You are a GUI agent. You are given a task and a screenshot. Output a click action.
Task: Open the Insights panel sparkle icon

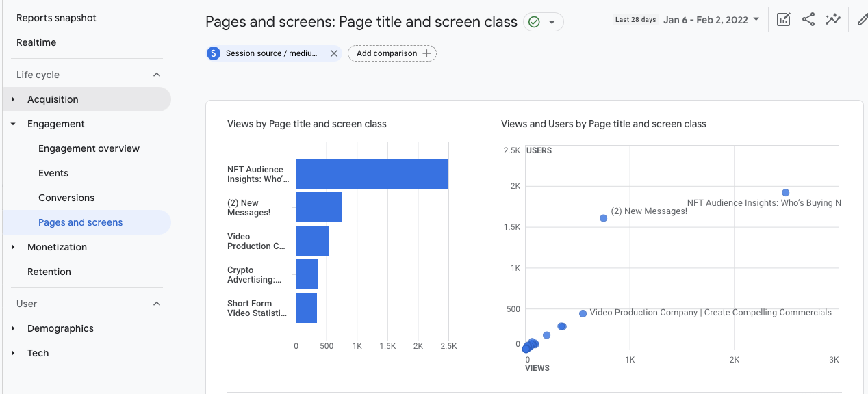(x=833, y=20)
